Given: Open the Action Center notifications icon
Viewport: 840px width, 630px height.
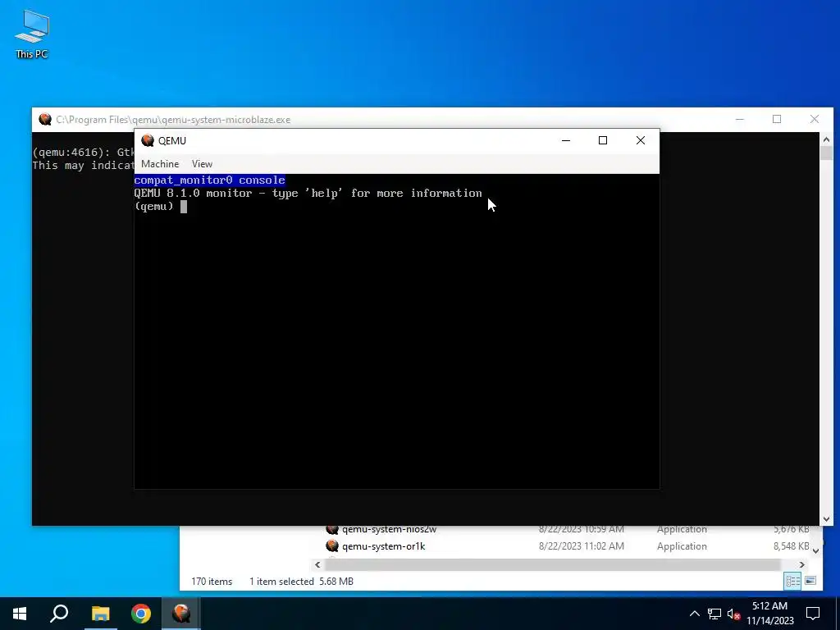Looking at the screenshot, I should (x=813, y=614).
